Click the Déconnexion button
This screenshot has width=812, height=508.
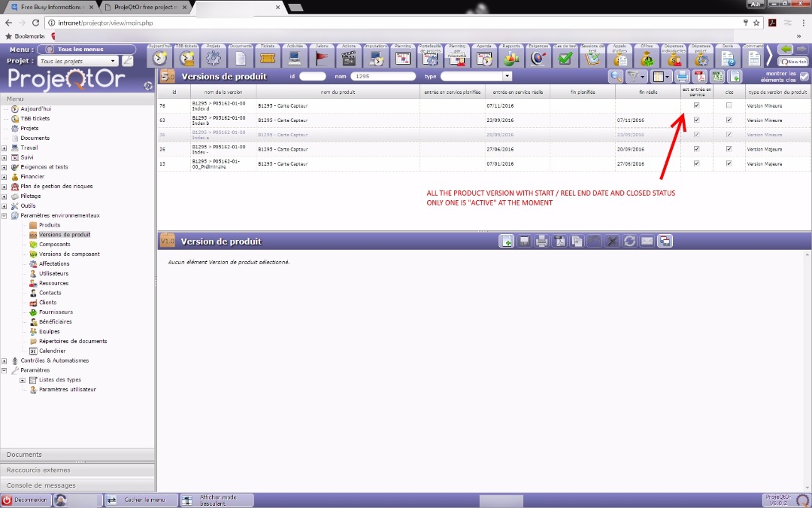(x=25, y=500)
